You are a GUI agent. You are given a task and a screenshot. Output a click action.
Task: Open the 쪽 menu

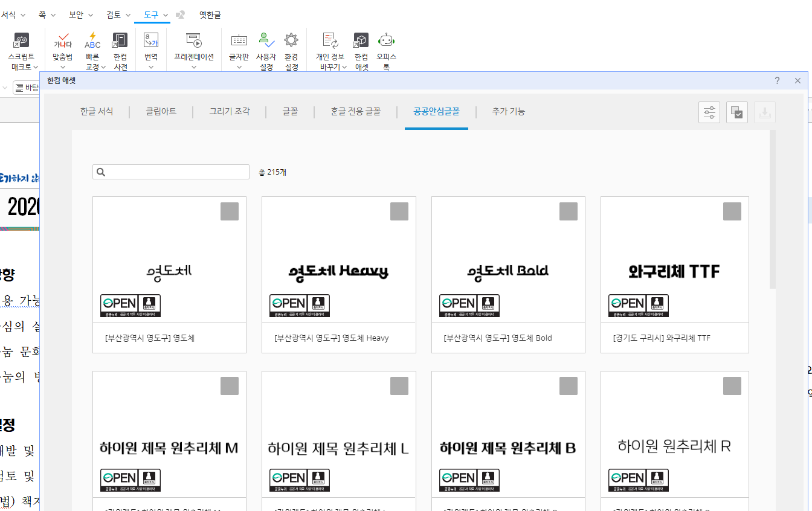pyautogui.click(x=47, y=14)
